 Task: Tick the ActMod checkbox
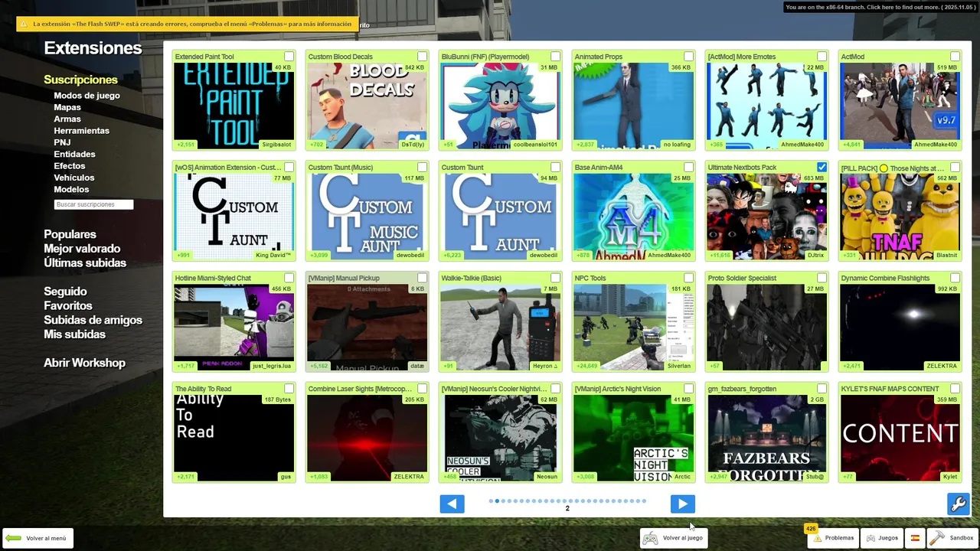click(x=955, y=57)
